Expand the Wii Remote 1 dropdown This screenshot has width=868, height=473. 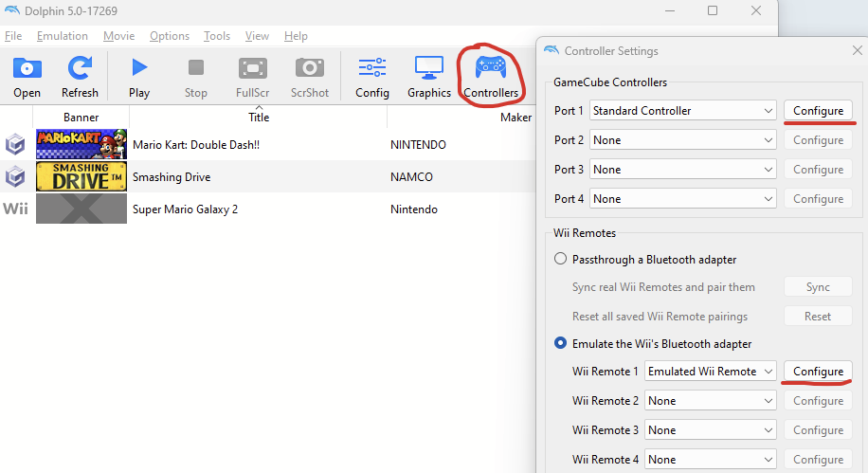711,372
